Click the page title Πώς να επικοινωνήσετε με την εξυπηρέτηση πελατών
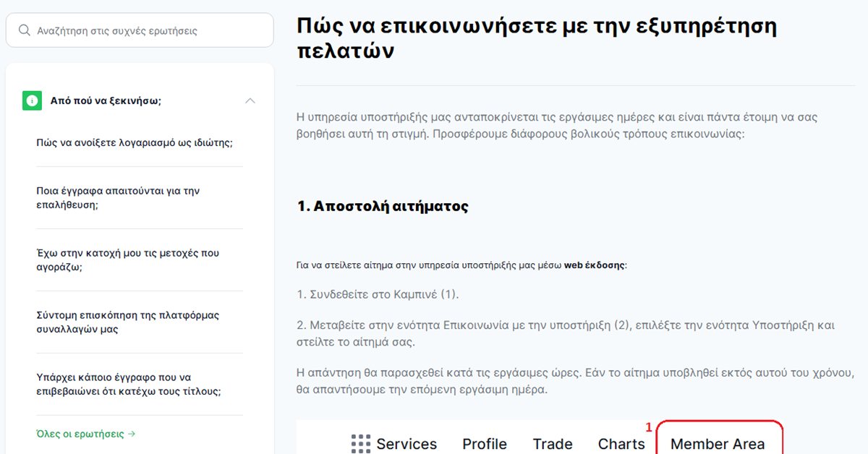 537,39
